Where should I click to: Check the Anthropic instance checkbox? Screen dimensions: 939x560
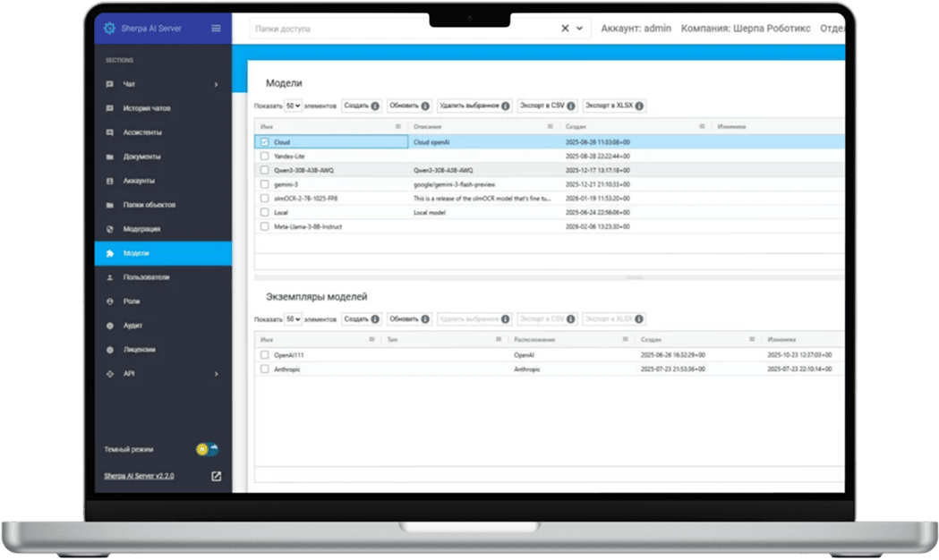point(265,369)
